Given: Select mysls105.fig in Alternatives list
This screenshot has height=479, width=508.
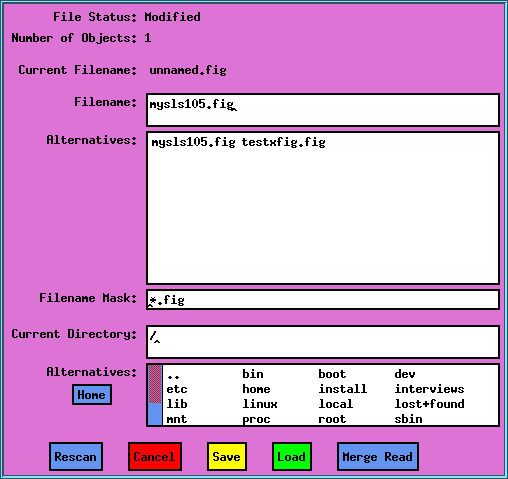Looking at the screenshot, I should pos(193,142).
